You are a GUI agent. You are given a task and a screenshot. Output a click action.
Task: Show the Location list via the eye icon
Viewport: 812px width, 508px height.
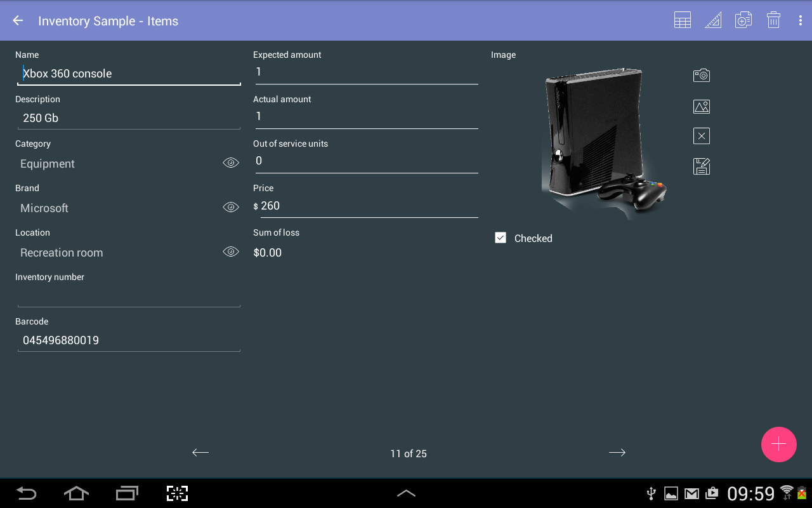[x=231, y=251]
